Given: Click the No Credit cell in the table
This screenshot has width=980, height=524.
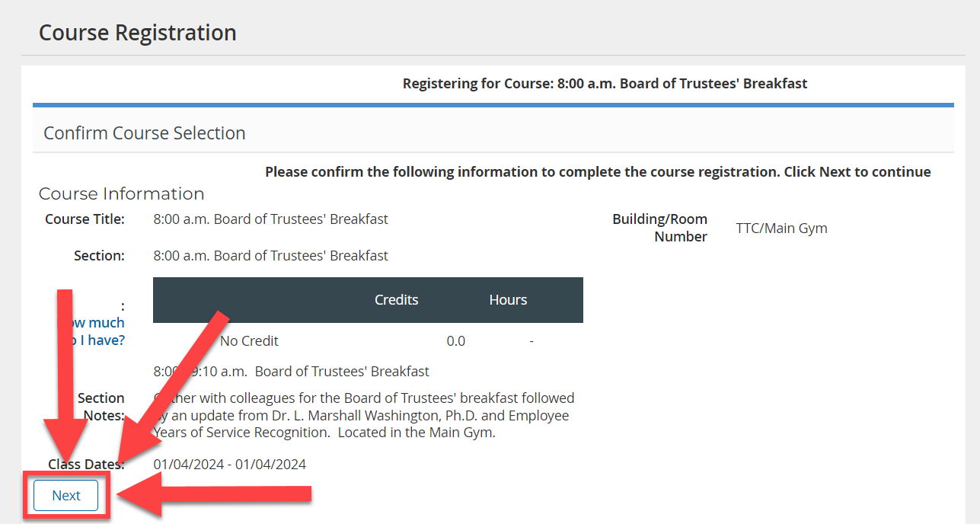Looking at the screenshot, I should (x=249, y=340).
